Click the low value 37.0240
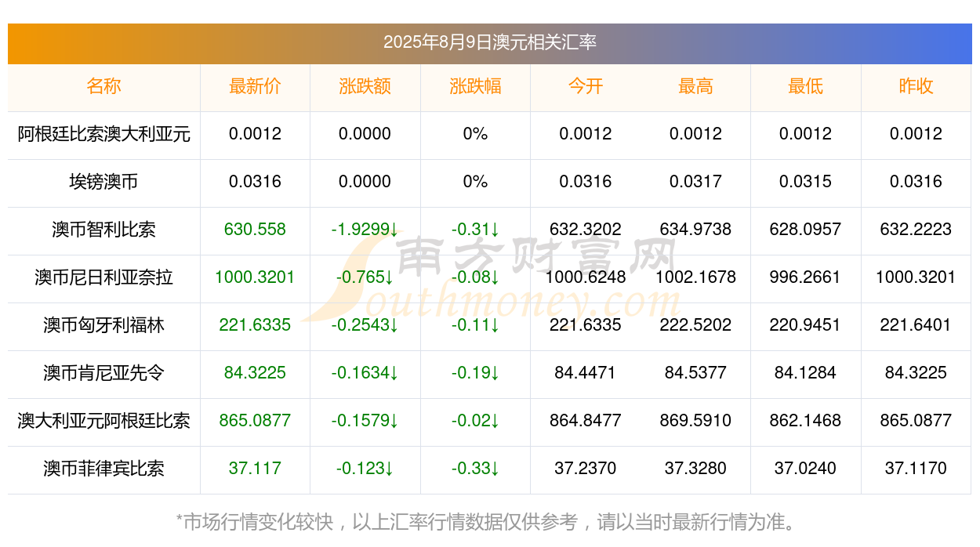The width and height of the screenshot is (980, 547). [x=805, y=469]
